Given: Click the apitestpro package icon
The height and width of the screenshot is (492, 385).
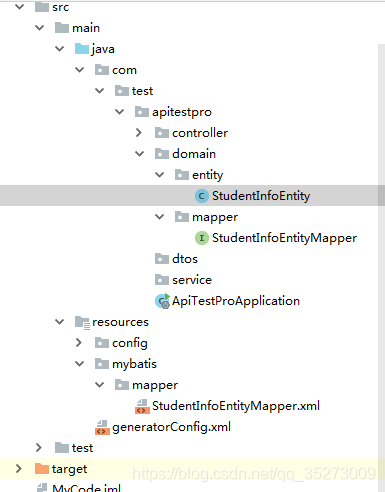Looking at the screenshot, I should point(142,112).
